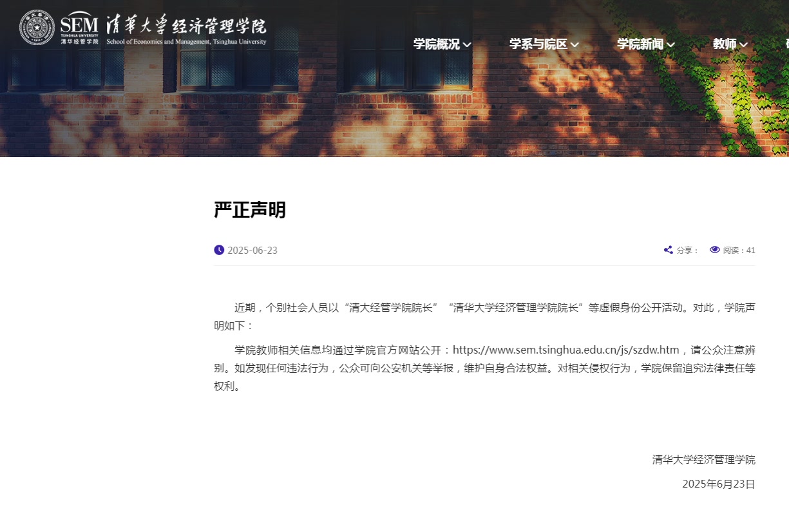
Task: Expand the chevron beside 学系与院区
Action: 575,44
